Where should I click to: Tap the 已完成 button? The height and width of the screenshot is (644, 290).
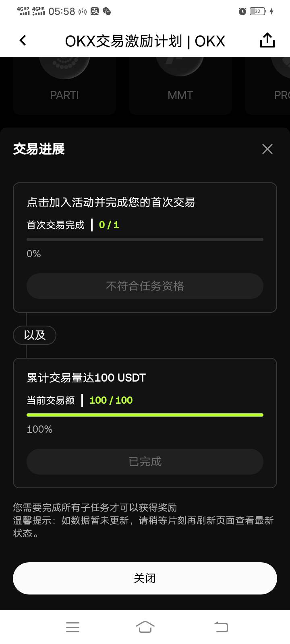[145, 461]
